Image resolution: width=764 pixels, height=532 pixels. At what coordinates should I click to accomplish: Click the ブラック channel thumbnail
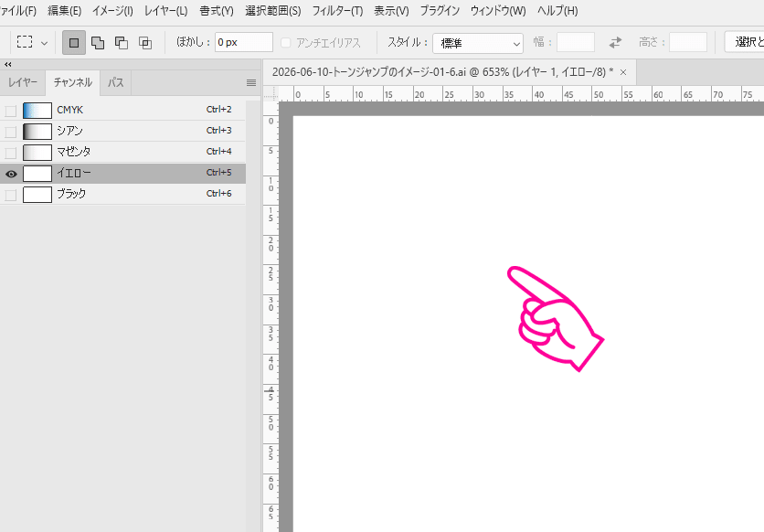(37, 194)
